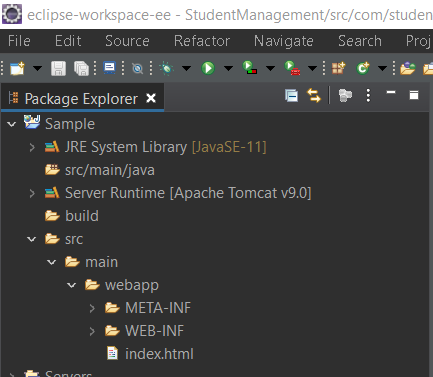Click the green Run button
Screen dimensions: 433x377
(x=208, y=68)
